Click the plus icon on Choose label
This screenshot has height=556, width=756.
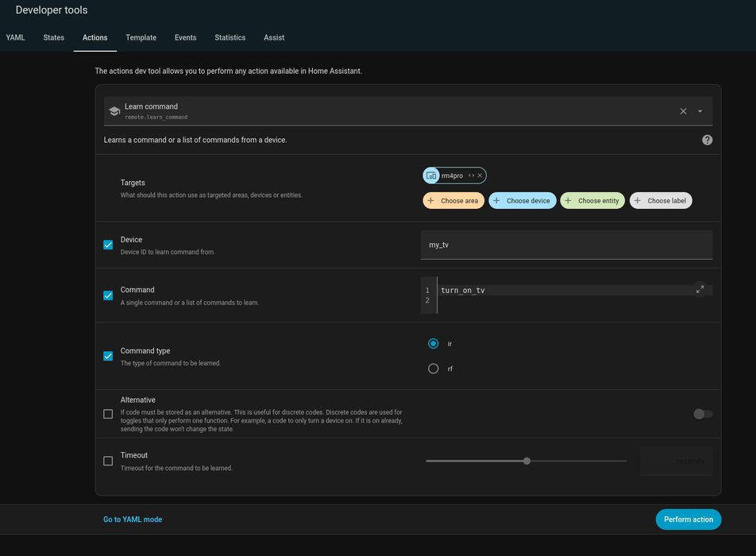(638, 201)
